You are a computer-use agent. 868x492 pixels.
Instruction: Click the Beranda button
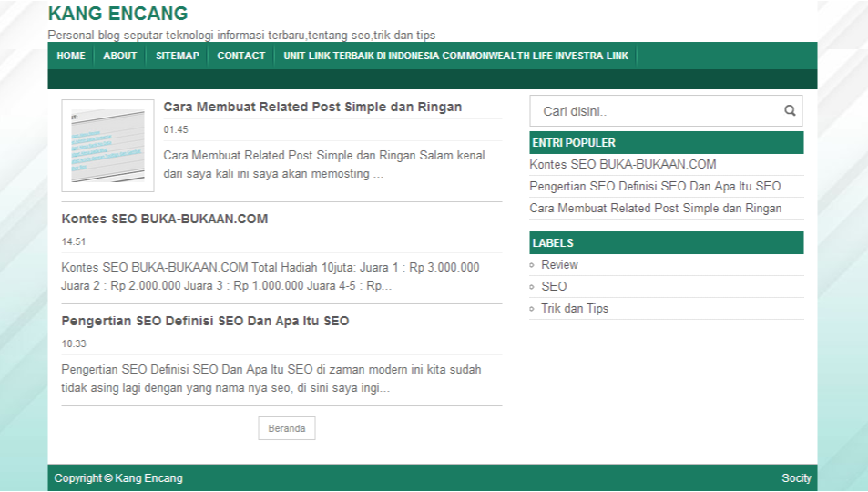tap(287, 428)
